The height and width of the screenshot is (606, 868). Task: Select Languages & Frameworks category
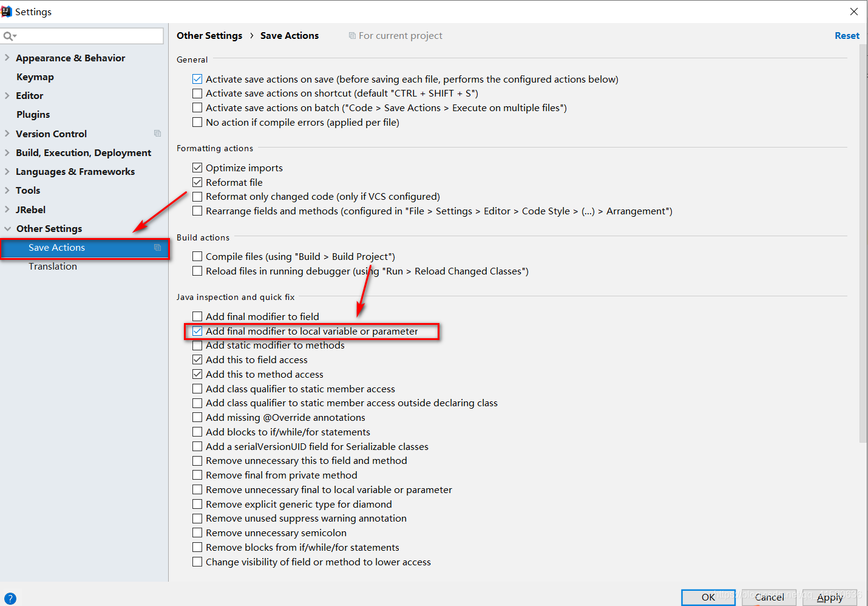(75, 171)
